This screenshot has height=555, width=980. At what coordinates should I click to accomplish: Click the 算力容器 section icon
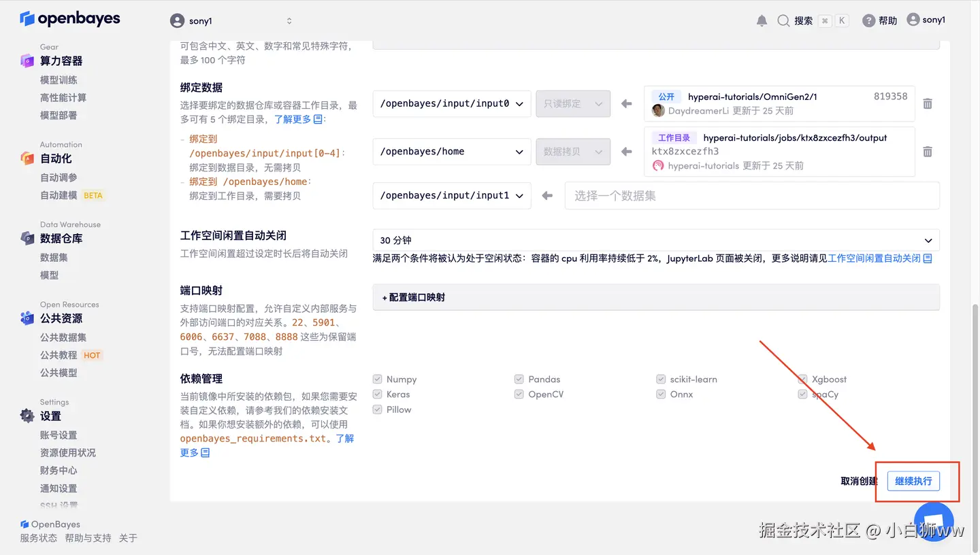27,61
